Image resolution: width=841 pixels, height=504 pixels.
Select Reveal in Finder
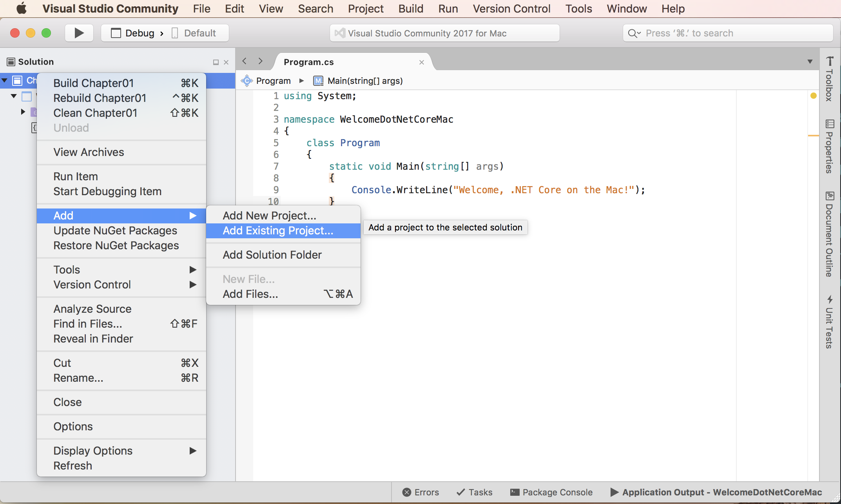tap(121, 339)
